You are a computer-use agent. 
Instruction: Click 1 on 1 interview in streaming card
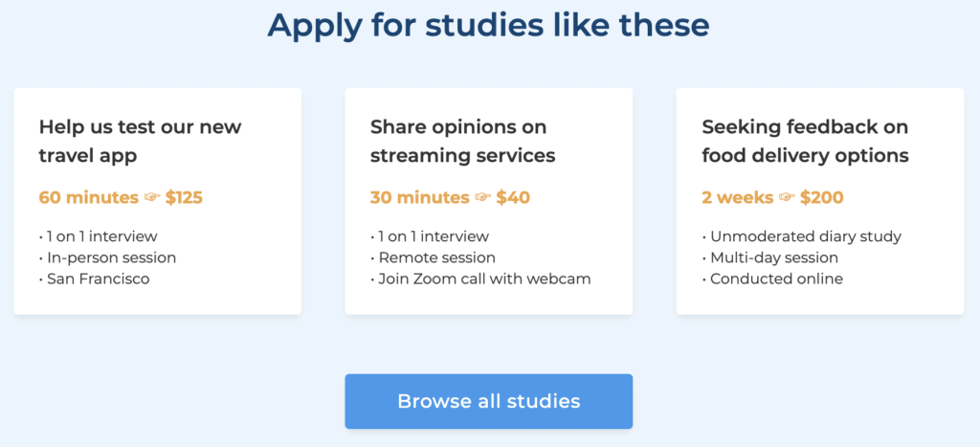430,236
